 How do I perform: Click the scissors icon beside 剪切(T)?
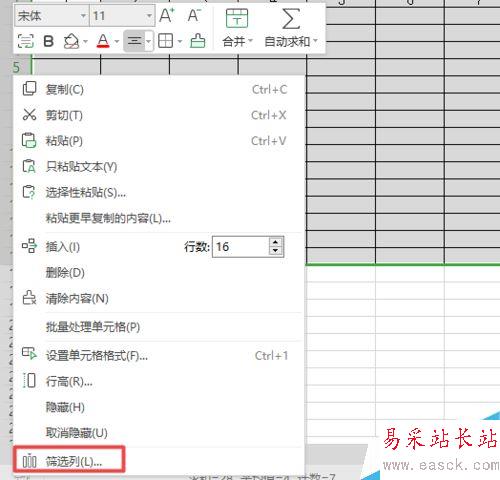29,114
